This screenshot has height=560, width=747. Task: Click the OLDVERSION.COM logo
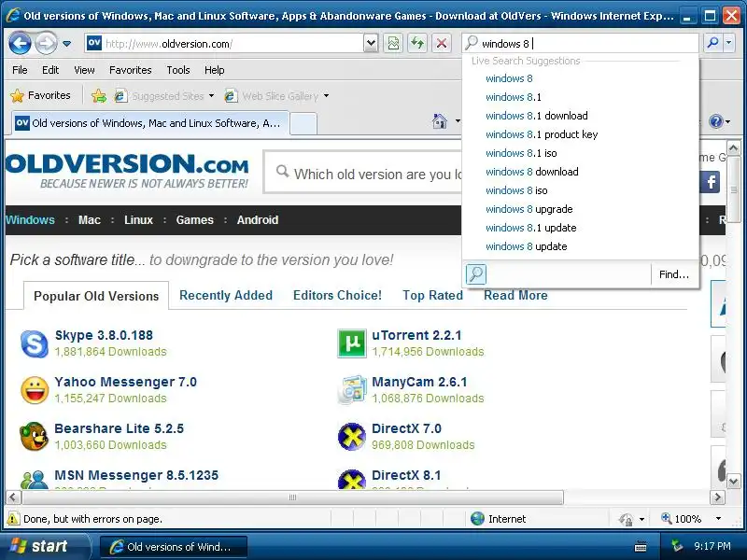click(x=127, y=171)
